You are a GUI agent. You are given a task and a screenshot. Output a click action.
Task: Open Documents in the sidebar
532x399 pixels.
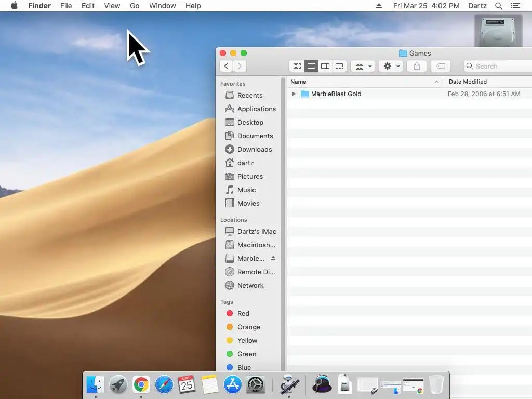click(250, 136)
